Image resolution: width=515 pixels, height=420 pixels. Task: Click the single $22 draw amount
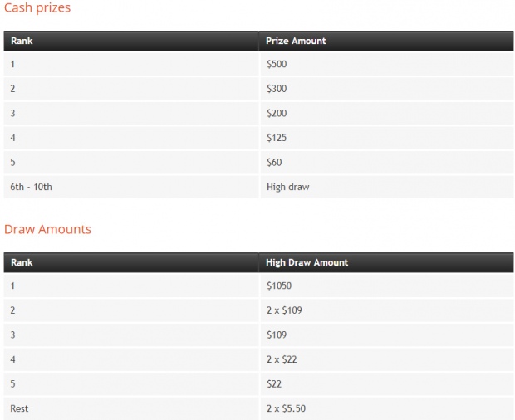coord(274,384)
